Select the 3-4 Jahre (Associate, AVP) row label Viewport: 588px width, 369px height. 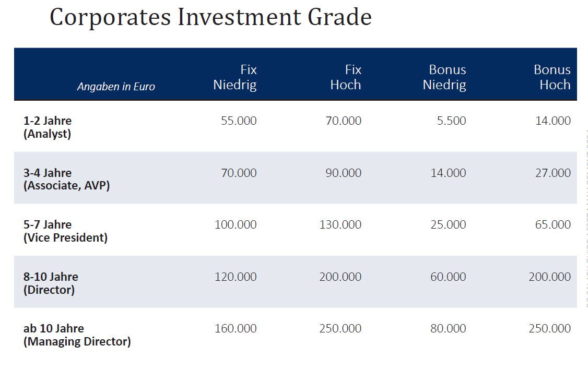pos(66,179)
